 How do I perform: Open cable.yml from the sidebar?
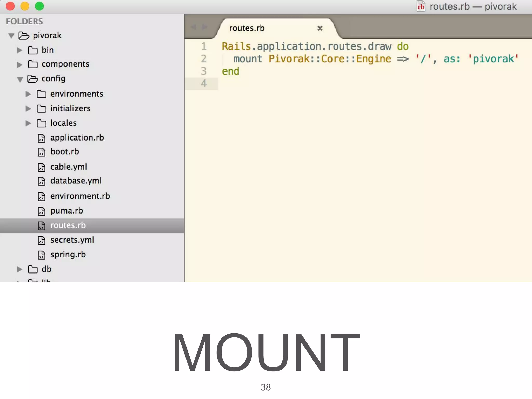pyautogui.click(x=69, y=167)
